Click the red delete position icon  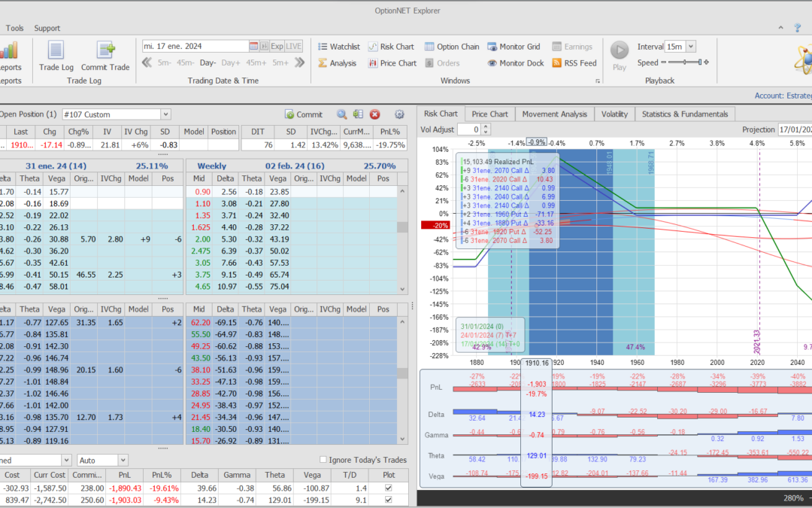tap(374, 114)
